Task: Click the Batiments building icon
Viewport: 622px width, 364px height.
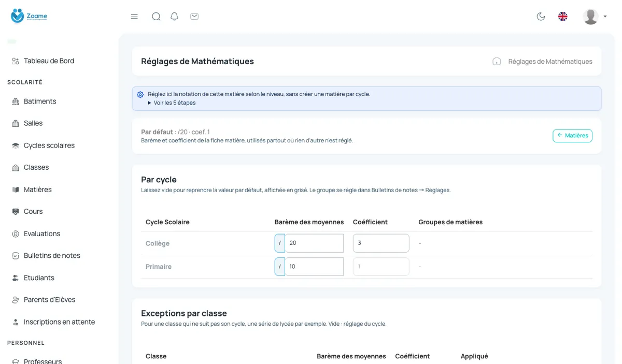Action: [x=16, y=101]
